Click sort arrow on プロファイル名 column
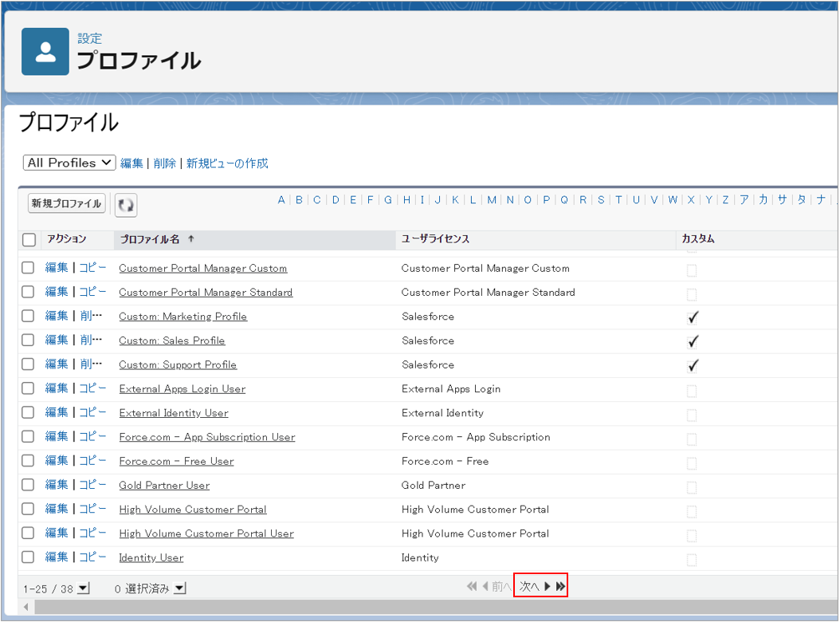This screenshot has height=622, width=840. tap(191, 239)
